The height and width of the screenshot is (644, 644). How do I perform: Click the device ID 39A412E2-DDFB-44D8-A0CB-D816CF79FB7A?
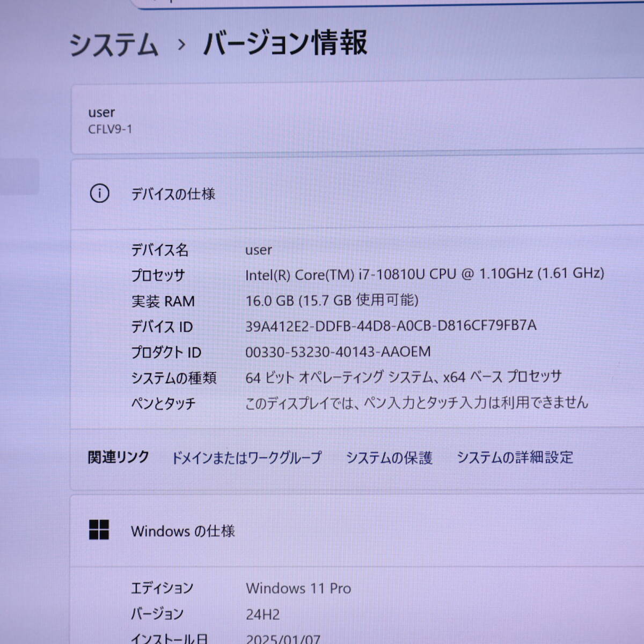click(x=391, y=326)
